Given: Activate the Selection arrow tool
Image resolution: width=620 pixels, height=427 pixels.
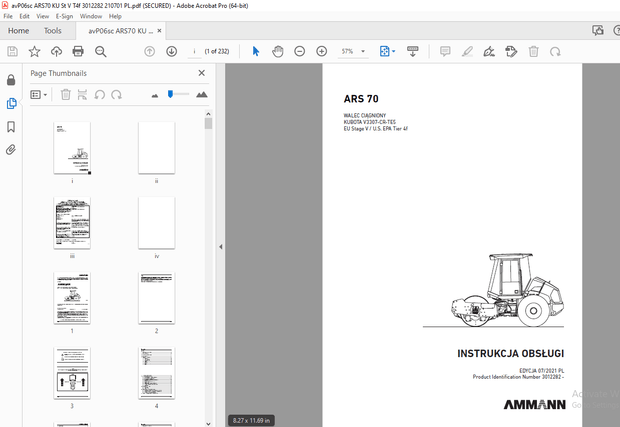Looking at the screenshot, I should point(256,51).
